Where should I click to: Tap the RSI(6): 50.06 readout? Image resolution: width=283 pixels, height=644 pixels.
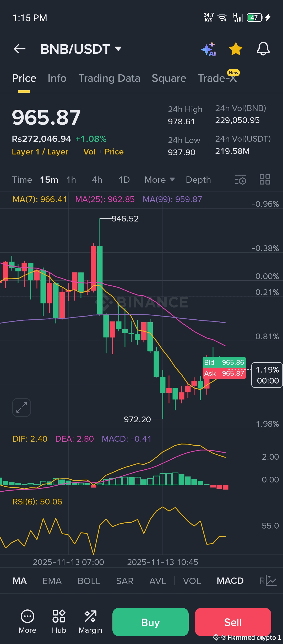[x=37, y=502]
